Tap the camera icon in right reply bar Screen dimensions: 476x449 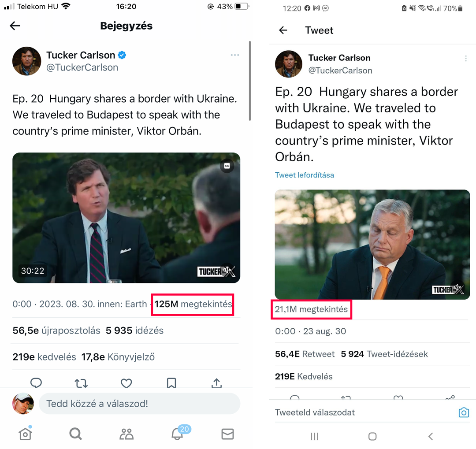click(x=464, y=412)
